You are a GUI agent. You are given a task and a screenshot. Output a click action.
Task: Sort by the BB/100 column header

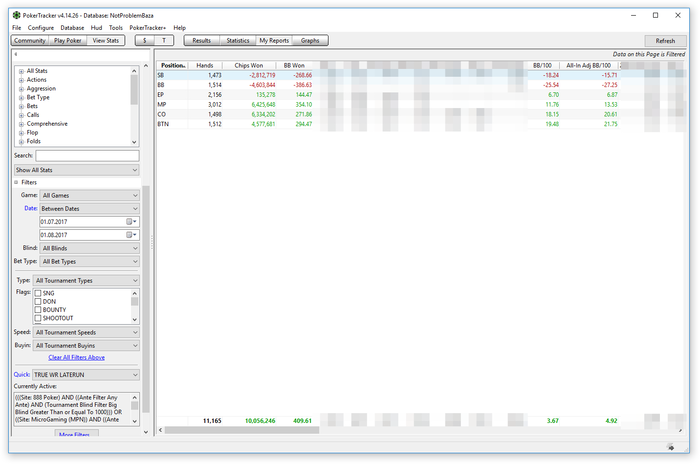tap(542, 66)
